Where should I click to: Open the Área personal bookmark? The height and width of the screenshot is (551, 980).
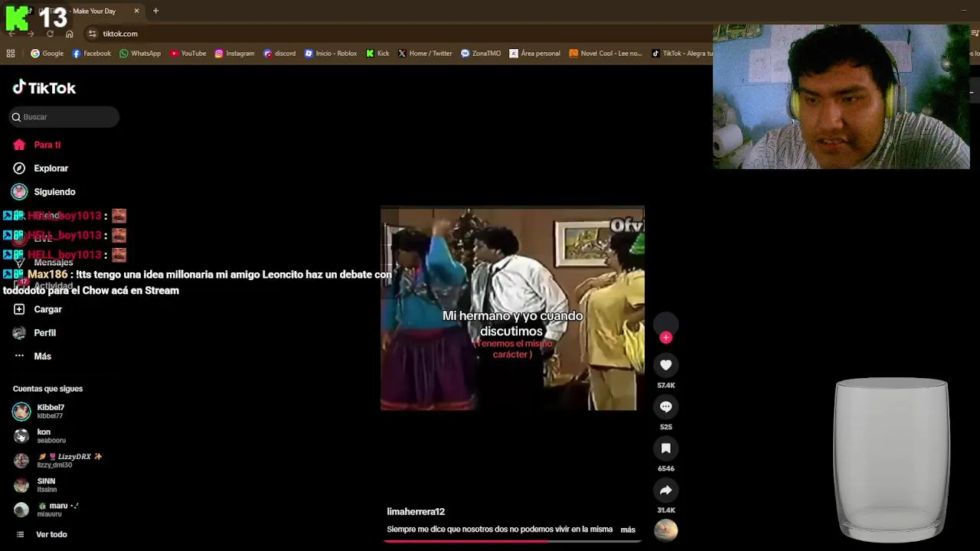[534, 54]
